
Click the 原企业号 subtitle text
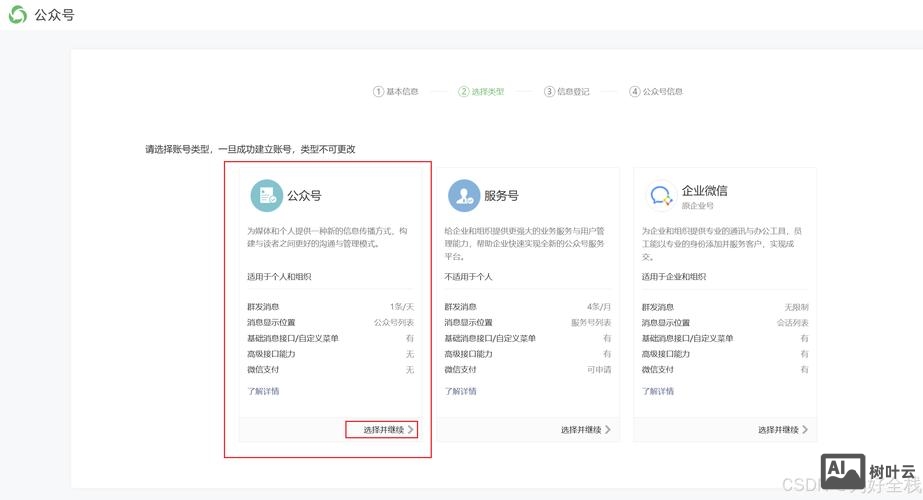(x=698, y=206)
